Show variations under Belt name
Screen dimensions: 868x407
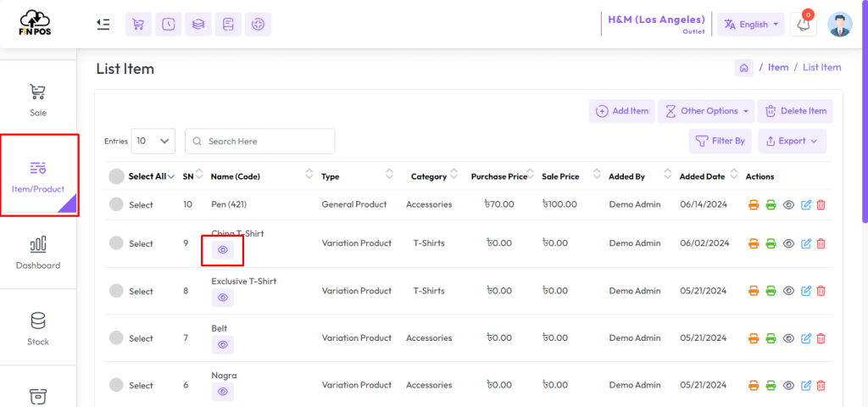tap(223, 344)
